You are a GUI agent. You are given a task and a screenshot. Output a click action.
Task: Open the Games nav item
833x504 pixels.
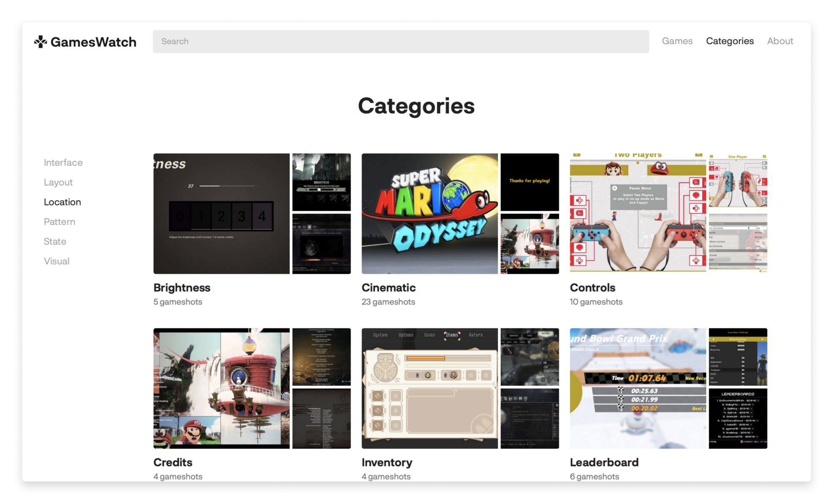(677, 41)
